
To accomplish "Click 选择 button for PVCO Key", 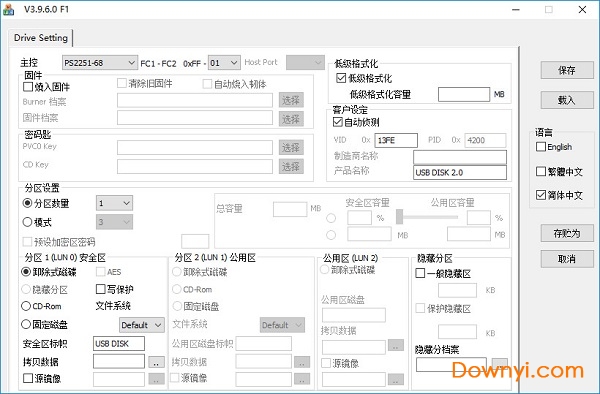I will (291, 148).
